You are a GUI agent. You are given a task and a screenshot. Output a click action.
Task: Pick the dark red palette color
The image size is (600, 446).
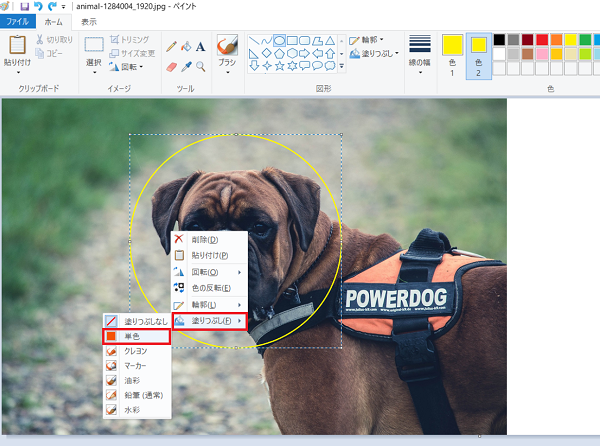pos(528,39)
